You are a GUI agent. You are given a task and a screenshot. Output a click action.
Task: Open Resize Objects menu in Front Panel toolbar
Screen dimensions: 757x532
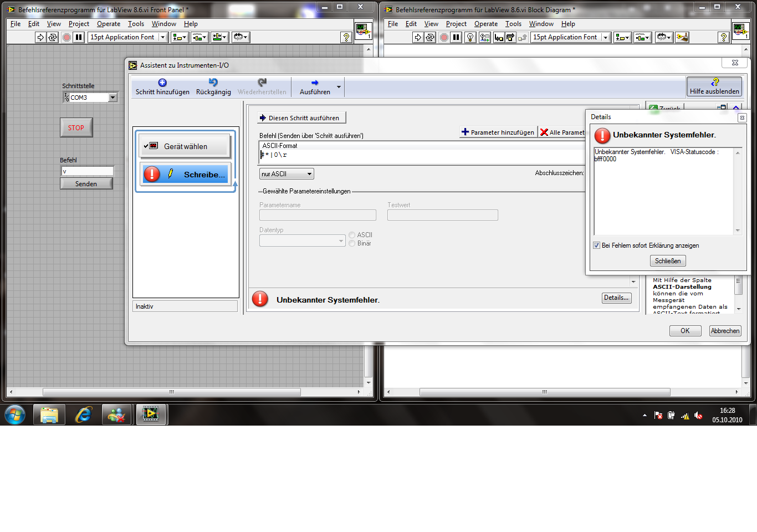coord(220,37)
